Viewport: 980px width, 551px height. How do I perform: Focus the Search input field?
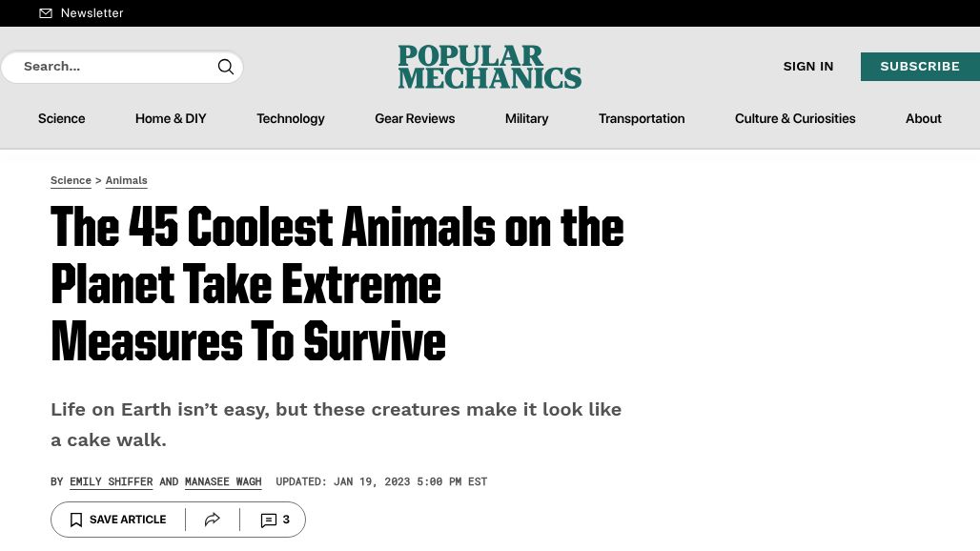[x=112, y=67]
